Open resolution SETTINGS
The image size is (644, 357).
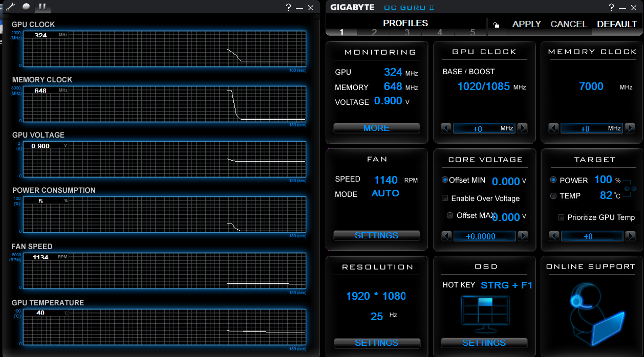click(x=377, y=343)
